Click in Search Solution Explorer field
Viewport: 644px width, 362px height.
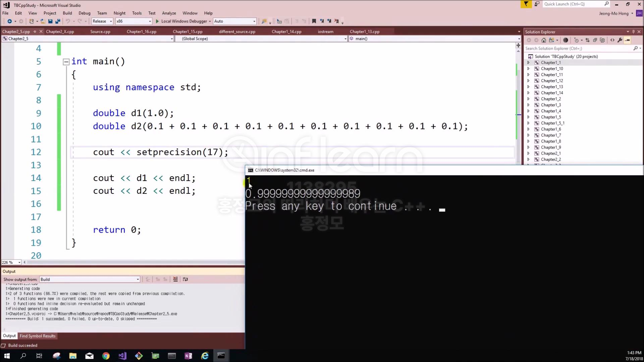pos(579,48)
